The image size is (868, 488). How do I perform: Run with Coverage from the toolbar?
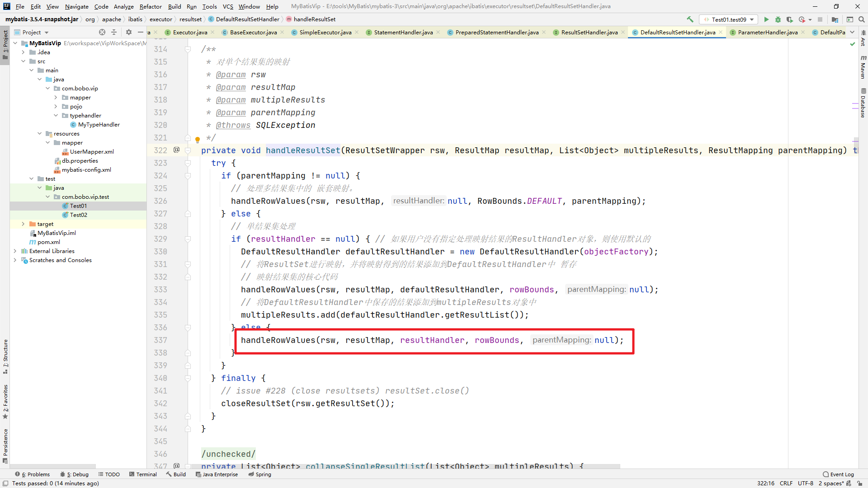(789, 19)
